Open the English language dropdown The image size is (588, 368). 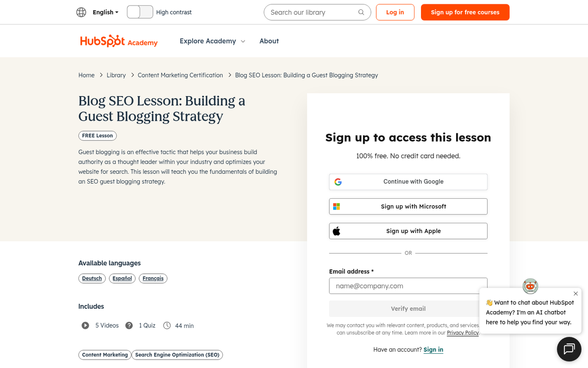(105, 12)
